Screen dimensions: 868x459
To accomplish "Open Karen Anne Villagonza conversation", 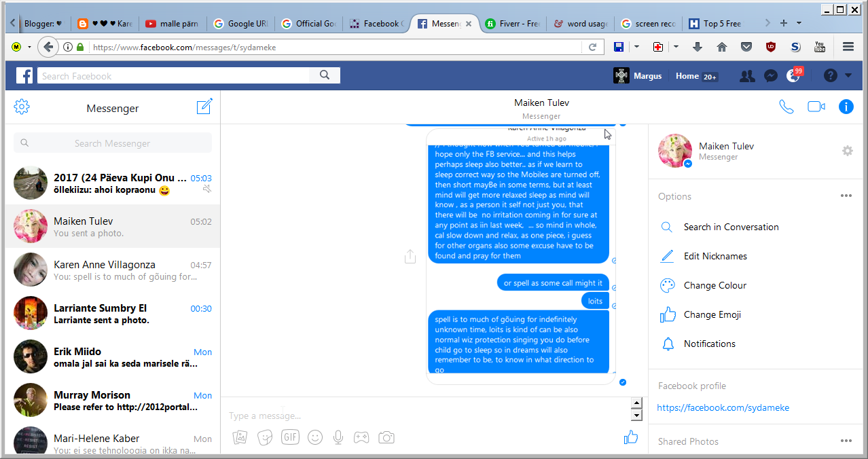I will pos(113,270).
